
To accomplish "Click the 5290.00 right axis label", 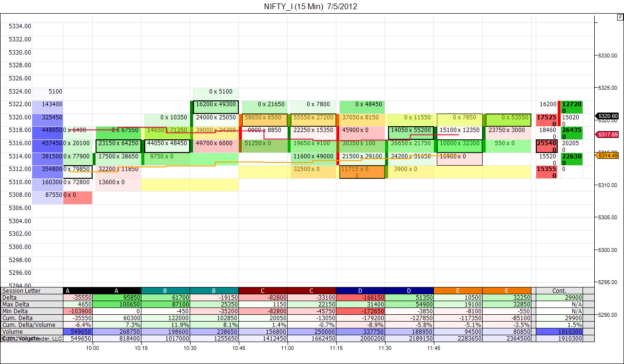I will [x=608, y=315].
